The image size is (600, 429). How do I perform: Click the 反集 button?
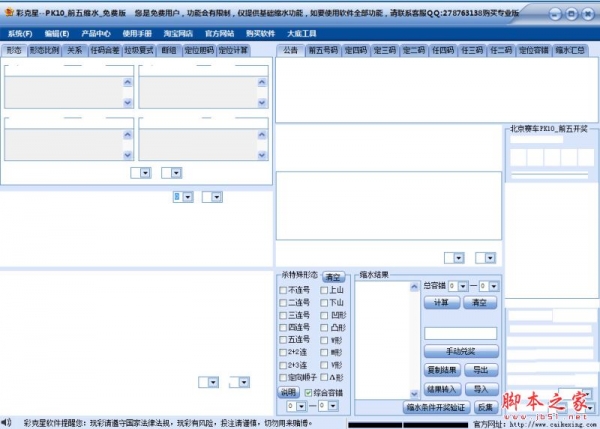tap(486, 408)
